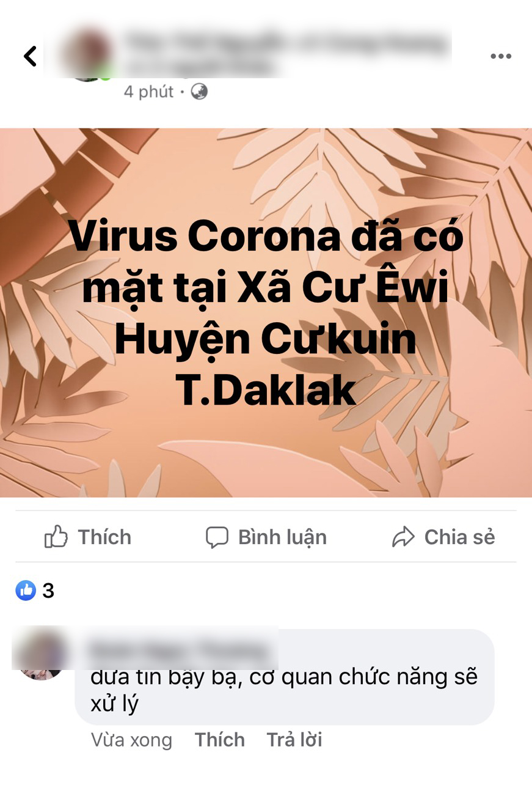Open the post author's blurred profile picture

point(88,56)
